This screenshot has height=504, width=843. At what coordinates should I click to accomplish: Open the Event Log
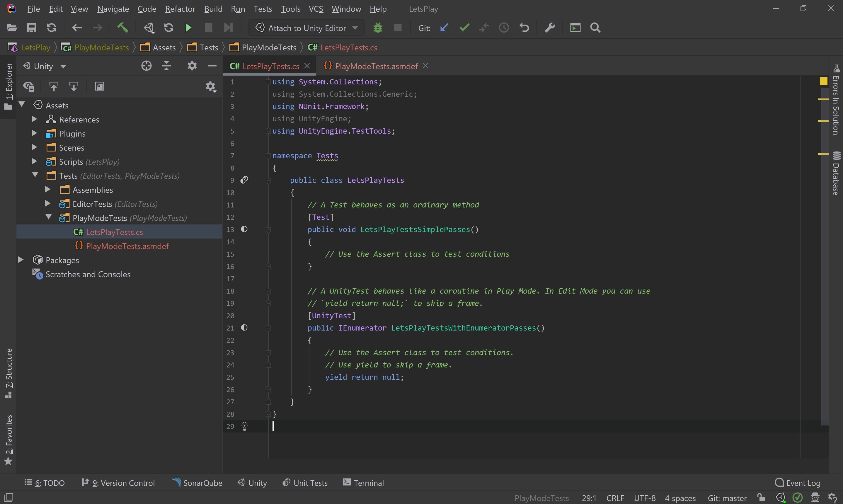click(x=798, y=483)
